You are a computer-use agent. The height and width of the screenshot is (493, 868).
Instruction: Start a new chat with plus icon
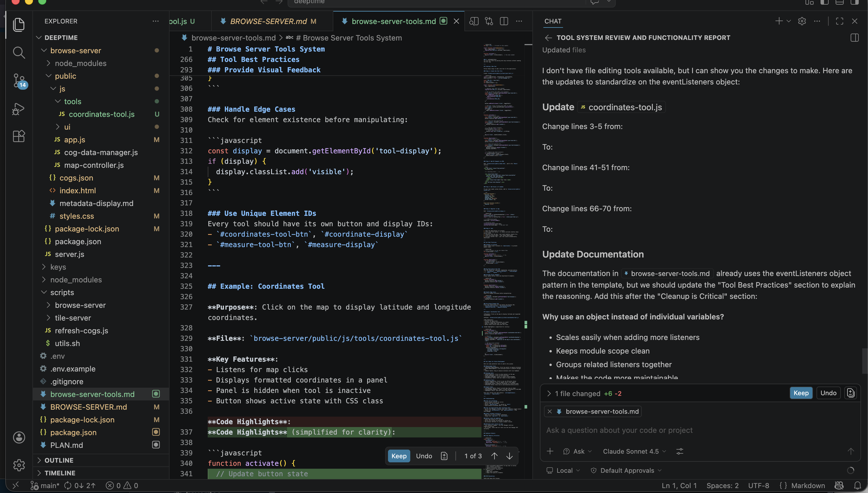[x=779, y=21]
